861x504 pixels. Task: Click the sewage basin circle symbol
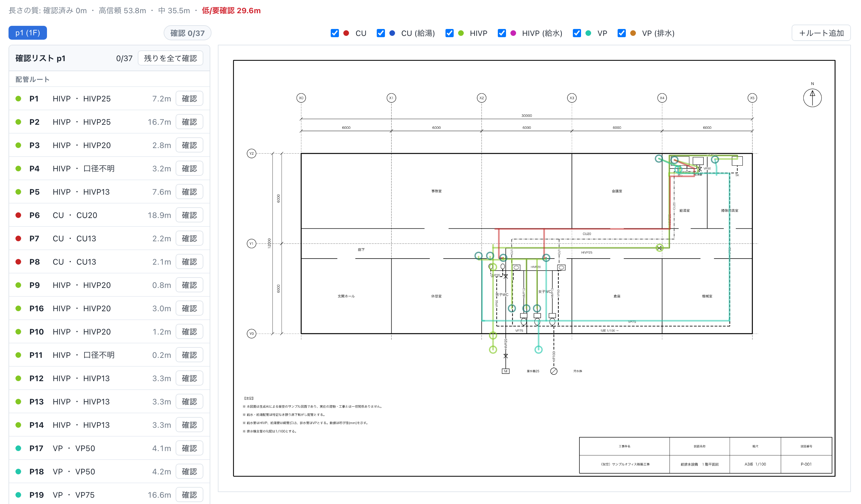point(554,371)
